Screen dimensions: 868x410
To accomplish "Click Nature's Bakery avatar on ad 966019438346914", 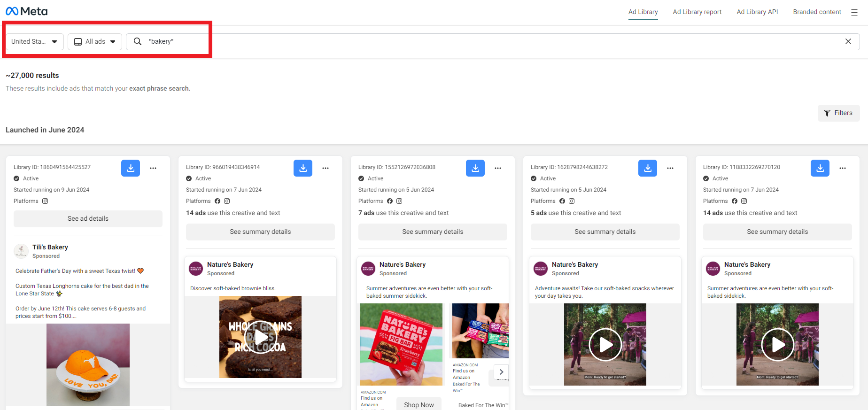I will point(196,269).
